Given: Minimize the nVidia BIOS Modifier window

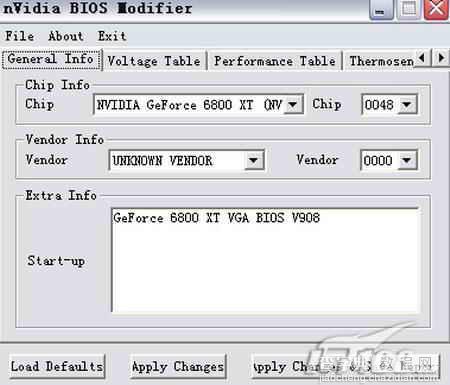Looking at the screenshot, I should coord(380,9).
